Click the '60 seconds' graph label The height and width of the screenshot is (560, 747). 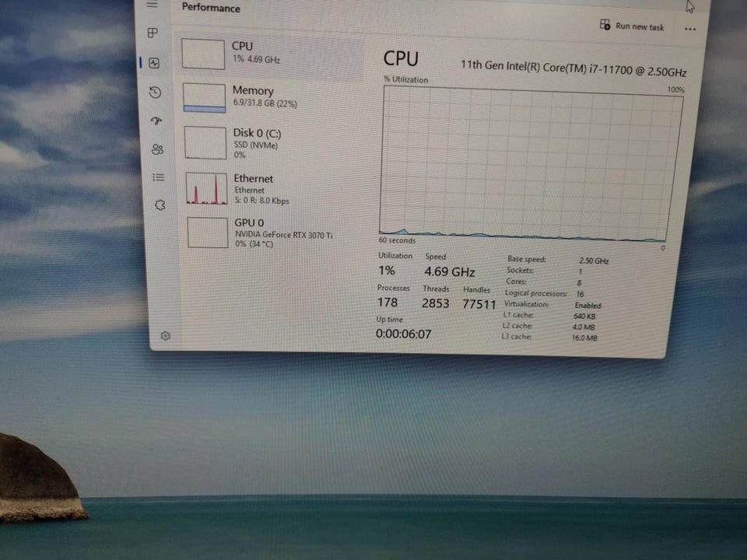[x=397, y=240]
